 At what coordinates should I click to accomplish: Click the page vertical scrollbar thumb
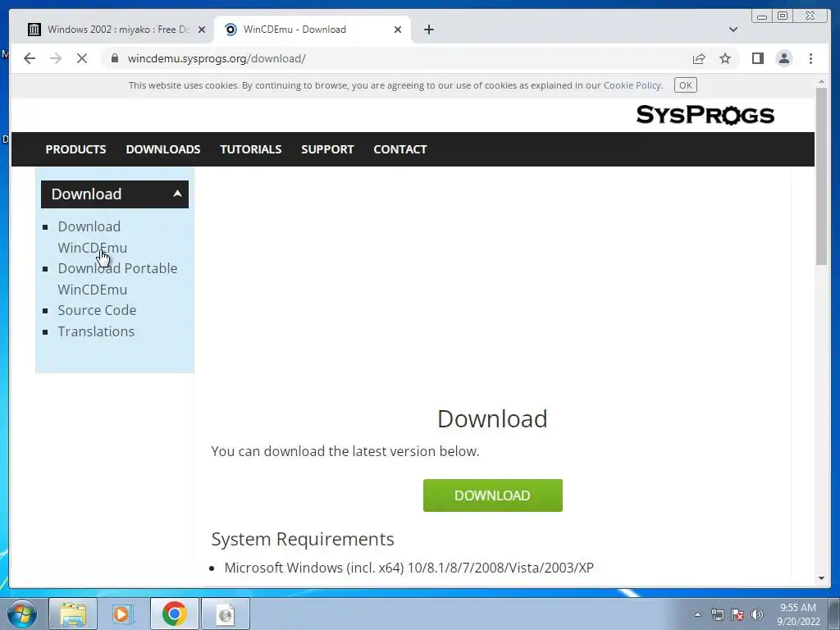coord(821,176)
